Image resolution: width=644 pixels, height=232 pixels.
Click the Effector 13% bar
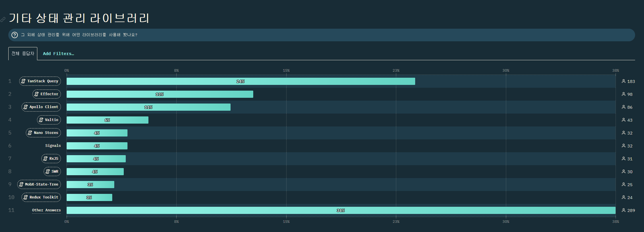coord(160,94)
